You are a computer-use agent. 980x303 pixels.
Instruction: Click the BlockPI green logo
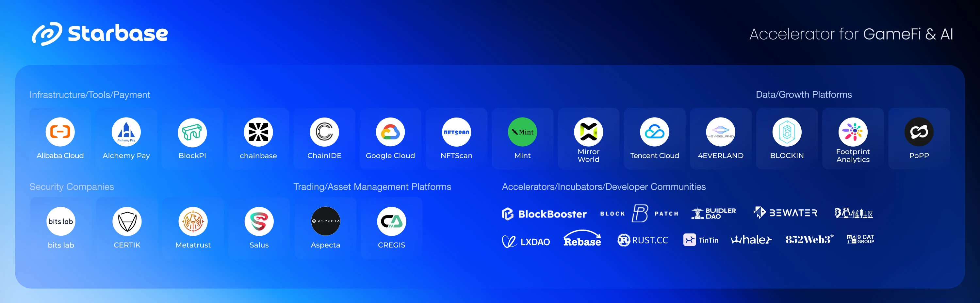coord(192,132)
